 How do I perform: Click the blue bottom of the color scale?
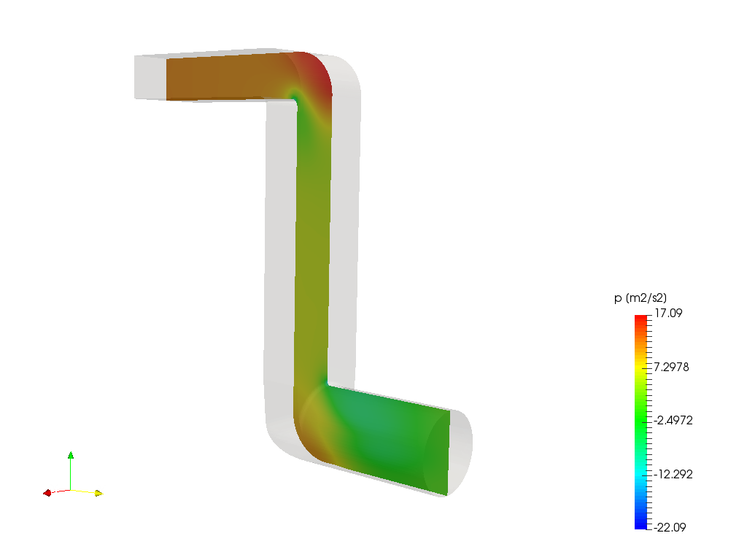tap(640, 521)
